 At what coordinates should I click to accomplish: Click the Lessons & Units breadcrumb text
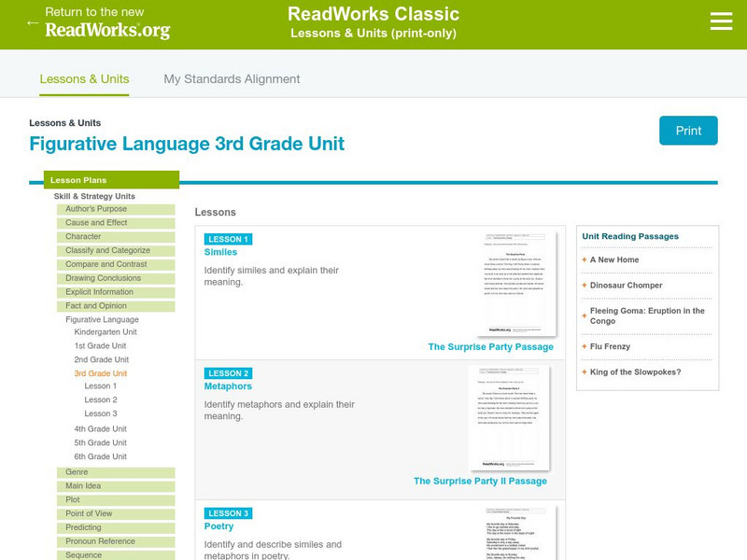pyautogui.click(x=64, y=123)
